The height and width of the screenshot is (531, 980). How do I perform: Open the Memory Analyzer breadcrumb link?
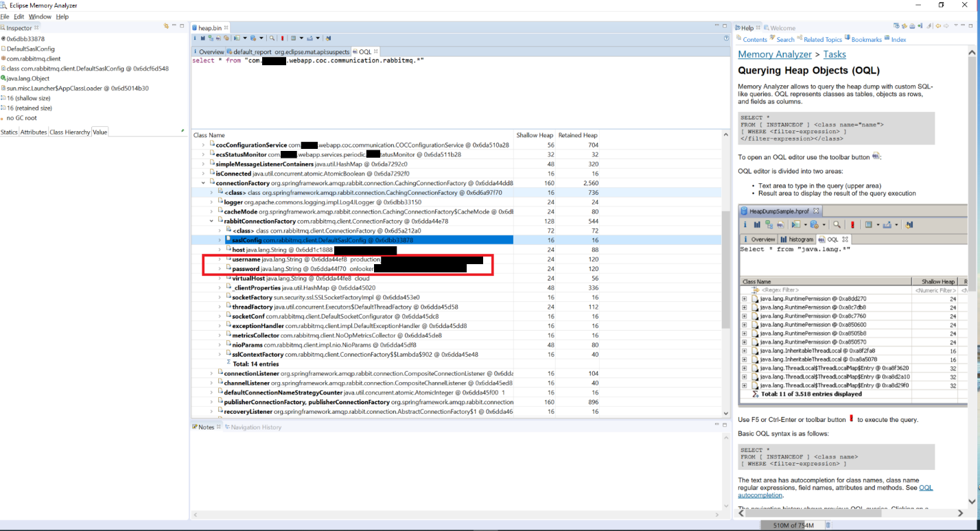point(775,54)
